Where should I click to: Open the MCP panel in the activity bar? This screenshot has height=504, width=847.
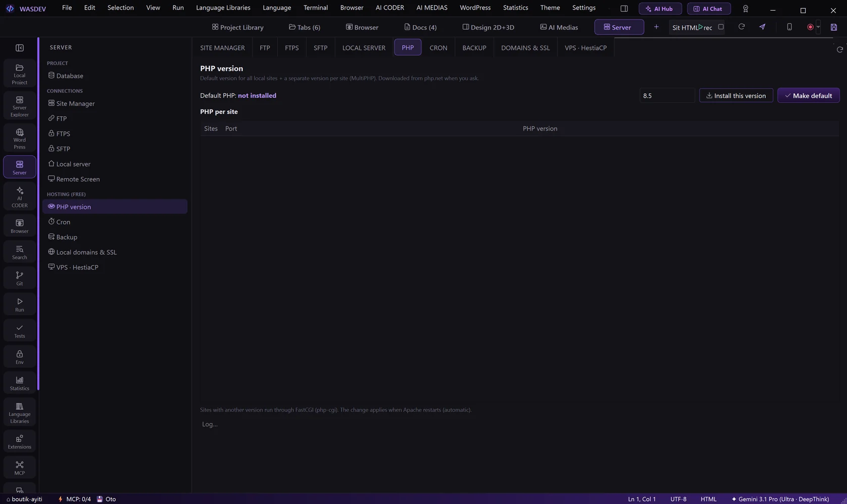pos(20,468)
